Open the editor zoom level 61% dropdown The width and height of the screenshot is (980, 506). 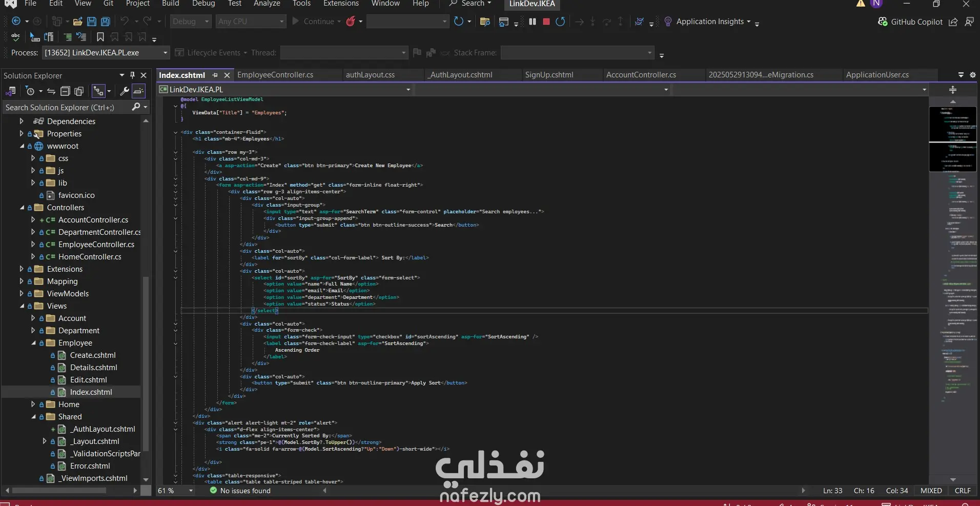tap(175, 491)
